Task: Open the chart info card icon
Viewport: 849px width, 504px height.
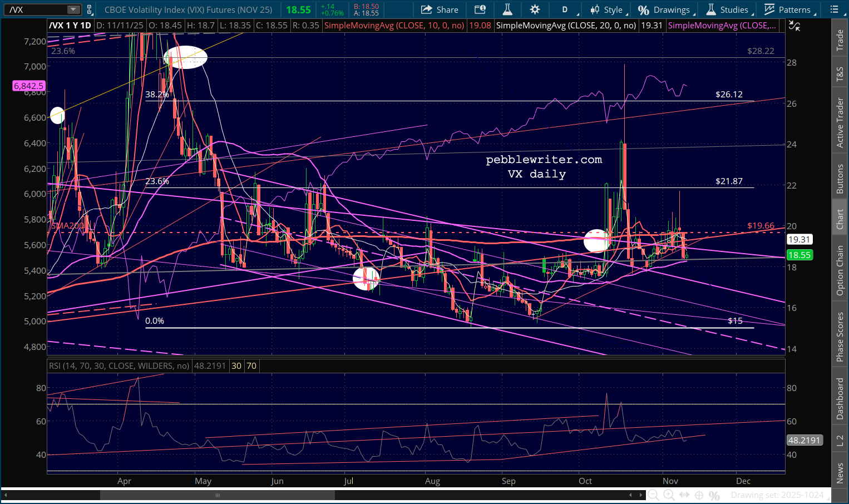Action: click(480, 9)
